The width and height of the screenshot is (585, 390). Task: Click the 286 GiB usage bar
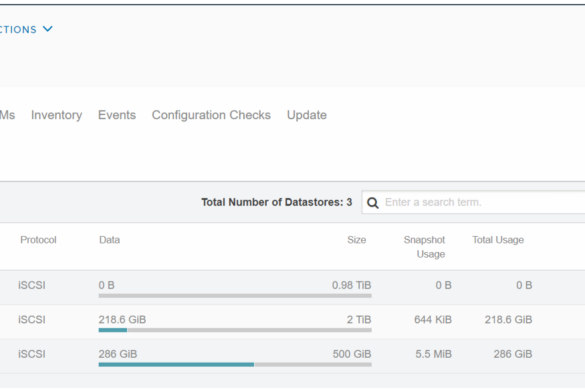pos(235,364)
